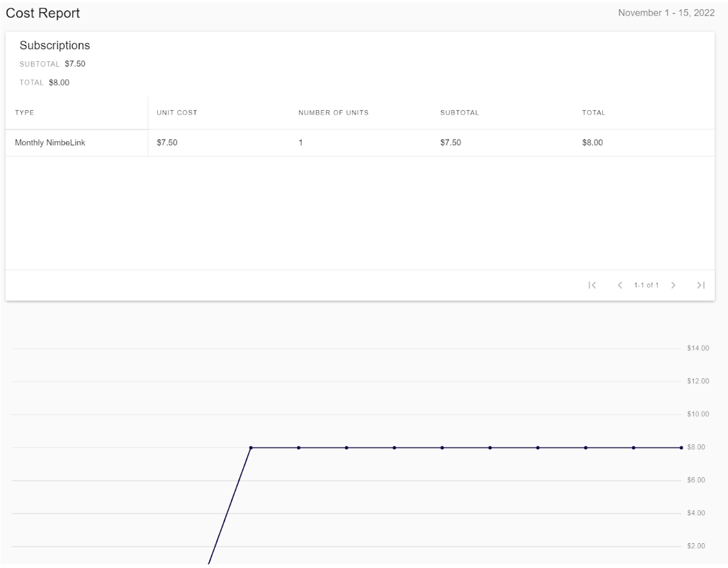Click the NUMBER OF UNITS column header

[x=333, y=113]
